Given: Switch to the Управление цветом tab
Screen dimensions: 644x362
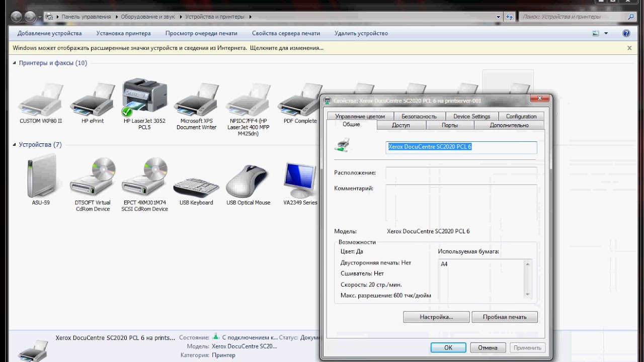Looking at the screenshot, I should pos(360,116).
